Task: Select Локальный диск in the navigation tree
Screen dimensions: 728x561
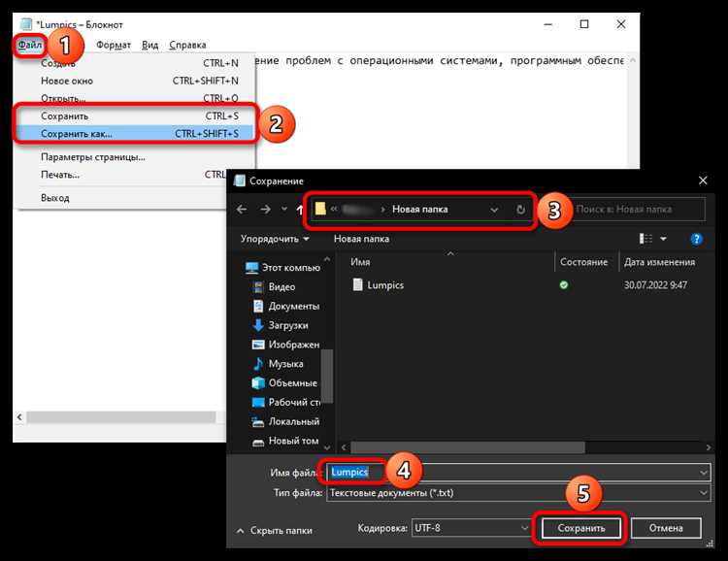Action: [x=286, y=421]
